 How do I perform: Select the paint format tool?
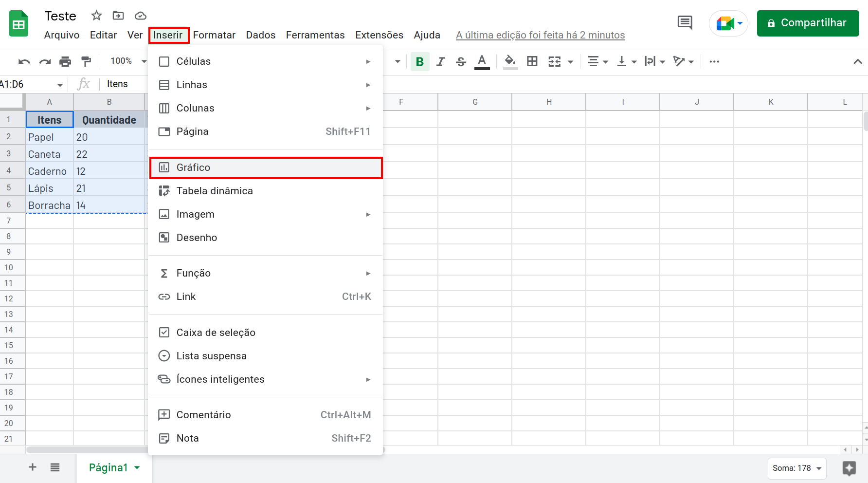[x=86, y=61]
